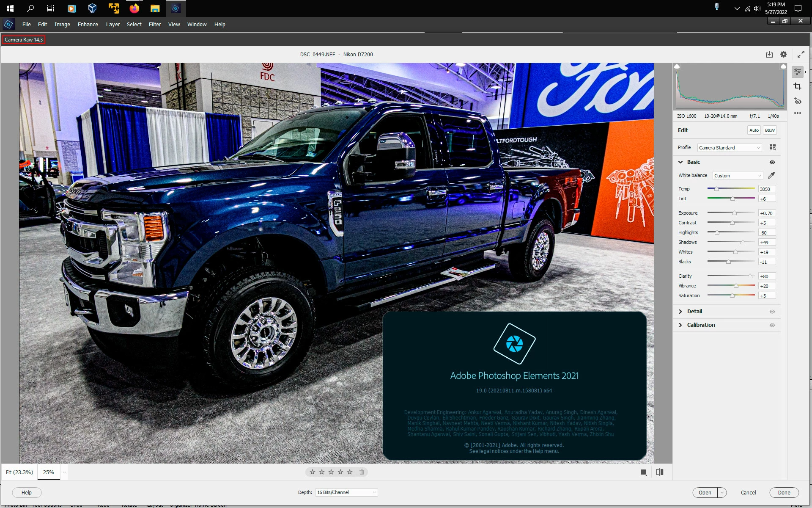Toggle Calibration panel visibility eye
Screen dimensions: 812x508
click(772, 325)
